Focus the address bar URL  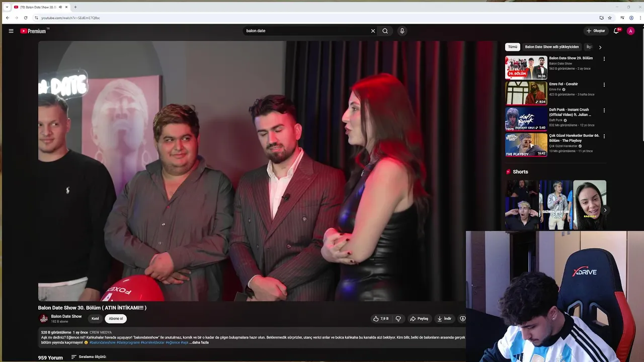click(x=70, y=18)
